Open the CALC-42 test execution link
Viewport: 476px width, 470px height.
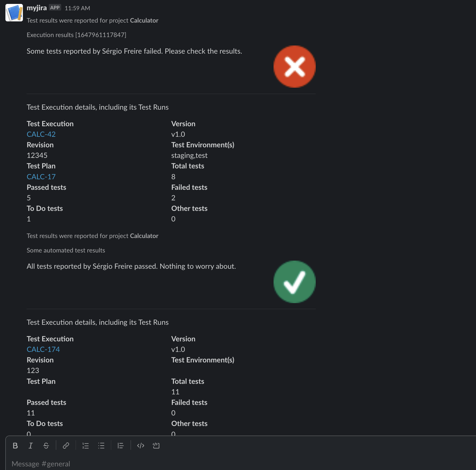click(41, 134)
